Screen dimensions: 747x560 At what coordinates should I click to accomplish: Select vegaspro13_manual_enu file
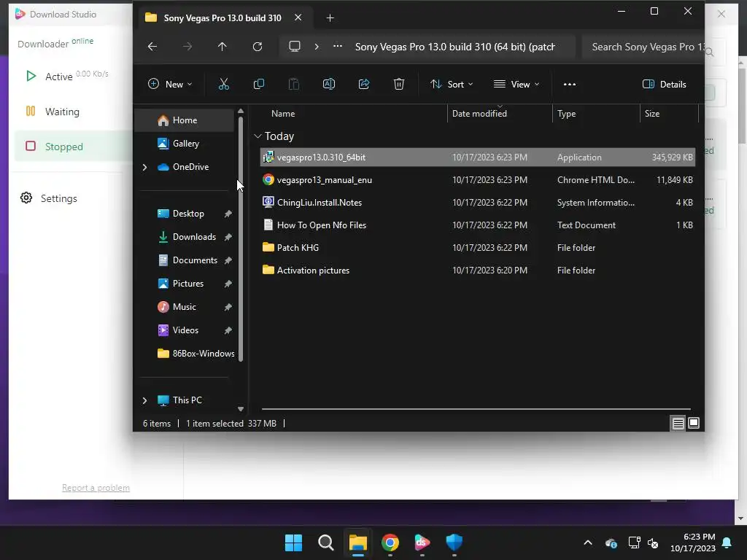(x=477, y=180)
